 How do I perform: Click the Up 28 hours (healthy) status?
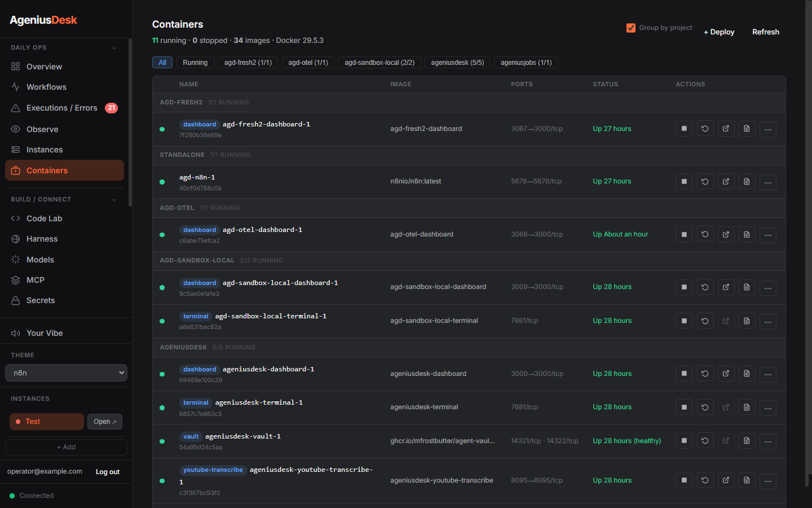pos(627,441)
